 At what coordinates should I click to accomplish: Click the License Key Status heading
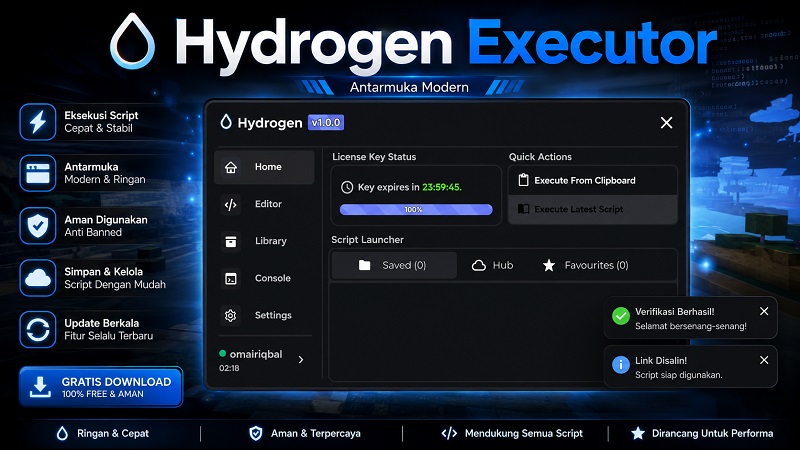coord(374,157)
